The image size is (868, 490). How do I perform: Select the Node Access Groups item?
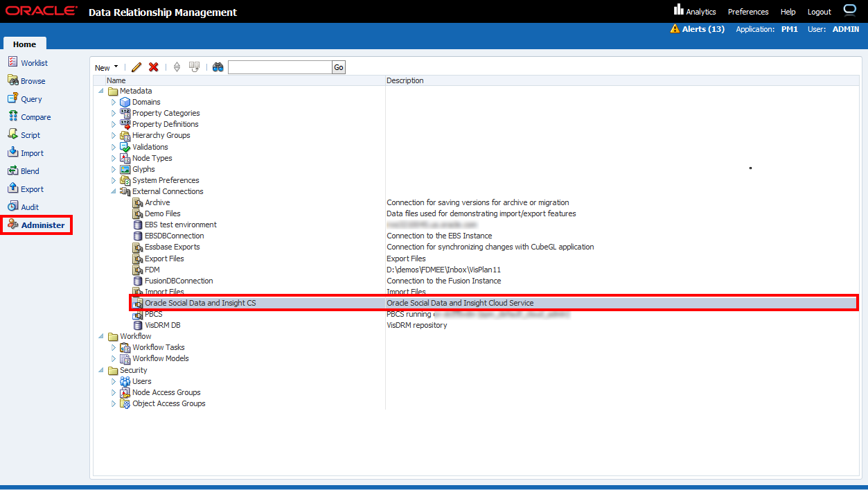click(166, 392)
